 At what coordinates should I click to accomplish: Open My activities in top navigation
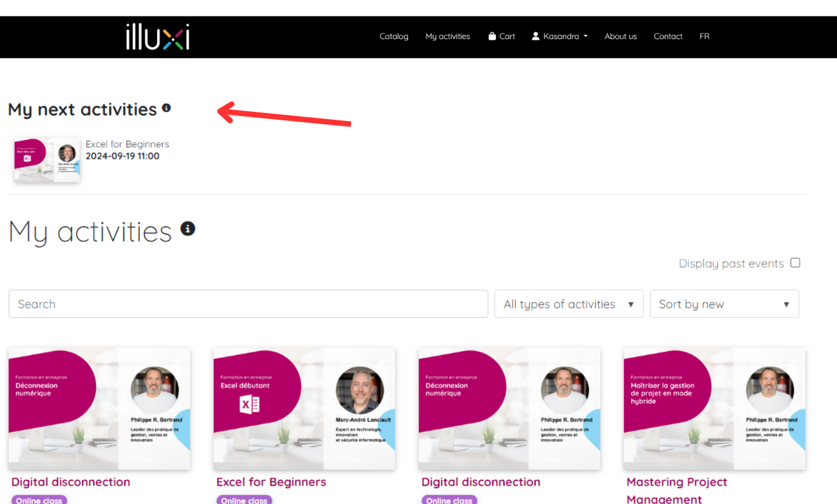pyautogui.click(x=448, y=36)
